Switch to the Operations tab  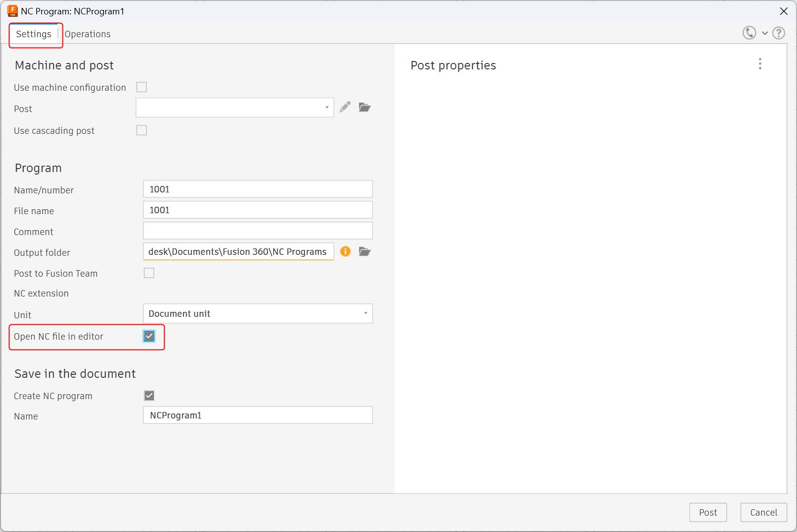[88, 34]
